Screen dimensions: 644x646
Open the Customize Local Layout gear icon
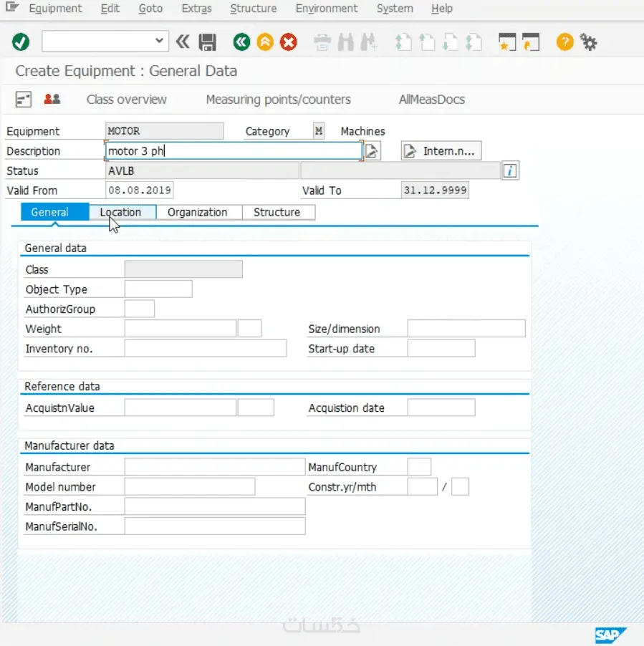pos(588,42)
